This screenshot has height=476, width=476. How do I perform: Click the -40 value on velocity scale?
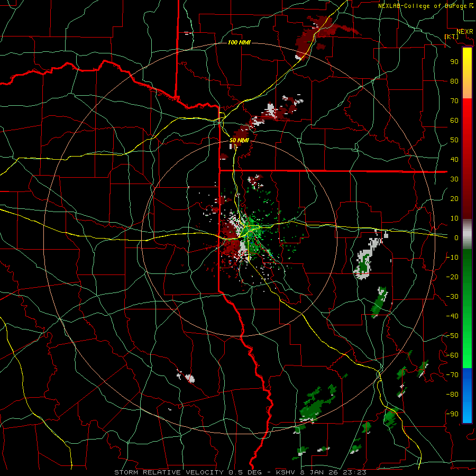452,316
